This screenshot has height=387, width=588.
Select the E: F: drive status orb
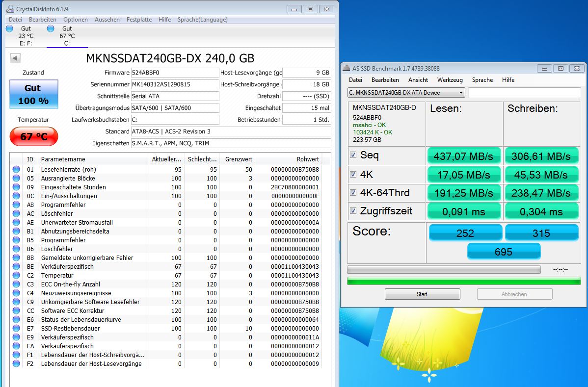click(x=9, y=28)
